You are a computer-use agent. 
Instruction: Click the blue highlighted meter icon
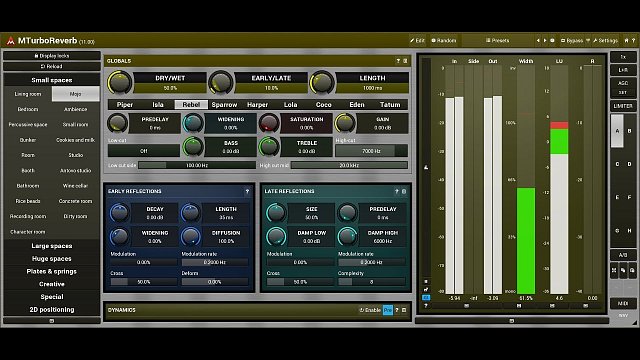(x=426, y=298)
